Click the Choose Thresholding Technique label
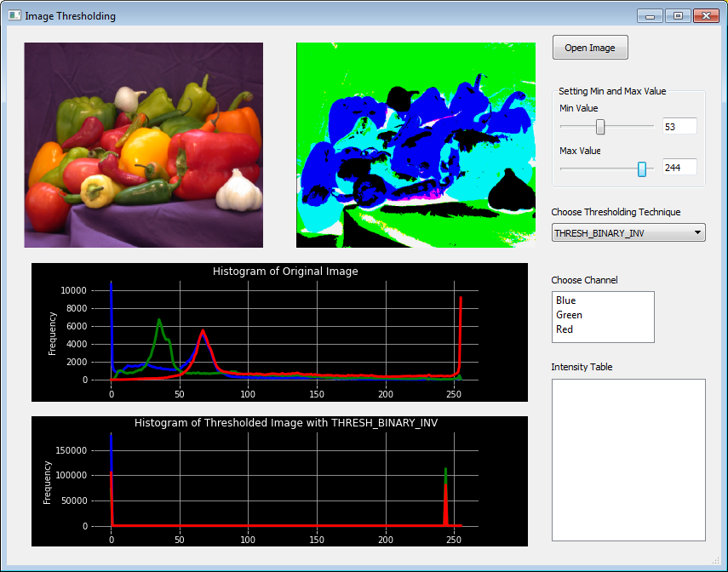This screenshot has width=728, height=572. pyautogui.click(x=616, y=212)
